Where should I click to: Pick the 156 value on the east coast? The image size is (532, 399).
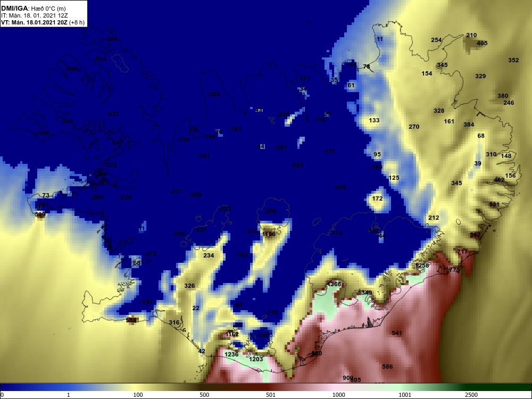[x=510, y=176]
